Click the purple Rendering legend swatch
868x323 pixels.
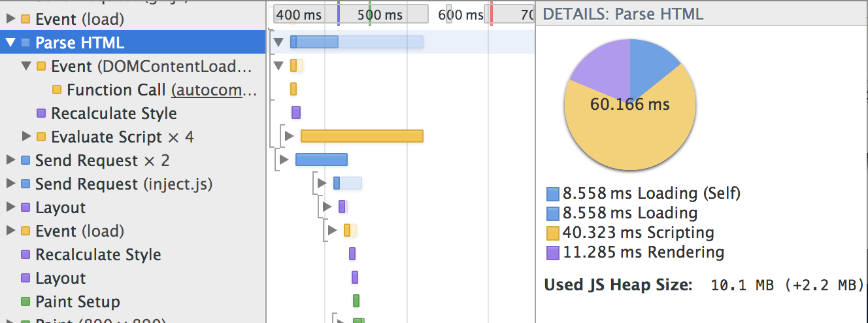pyautogui.click(x=553, y=252)
